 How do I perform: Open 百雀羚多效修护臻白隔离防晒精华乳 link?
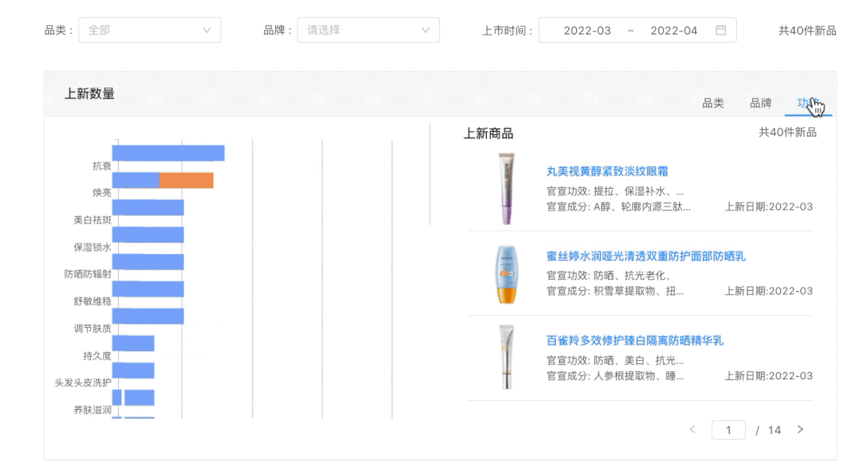coord(634,341)
